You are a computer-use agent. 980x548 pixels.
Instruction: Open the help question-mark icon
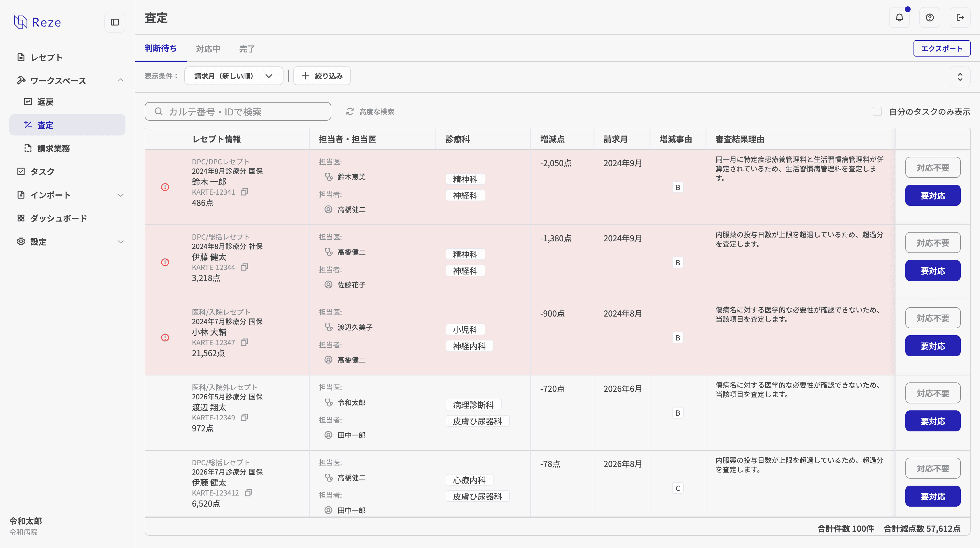[930, 17]
